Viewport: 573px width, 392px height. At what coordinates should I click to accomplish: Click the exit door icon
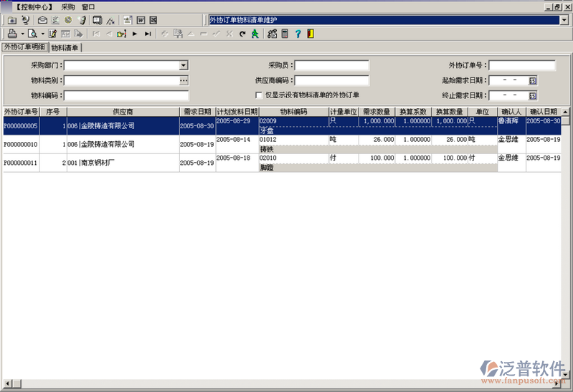[310, 34]
